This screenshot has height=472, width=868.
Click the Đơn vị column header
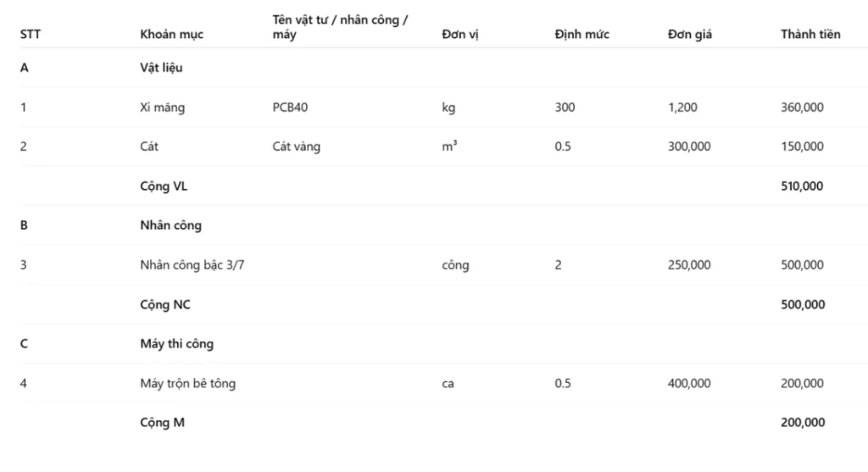[459, 35]
